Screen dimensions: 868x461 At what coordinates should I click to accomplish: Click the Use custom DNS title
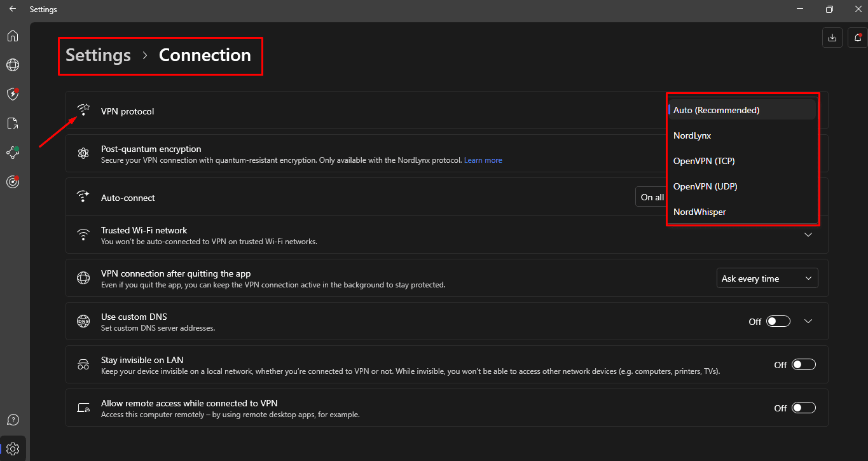coord(134,317)
